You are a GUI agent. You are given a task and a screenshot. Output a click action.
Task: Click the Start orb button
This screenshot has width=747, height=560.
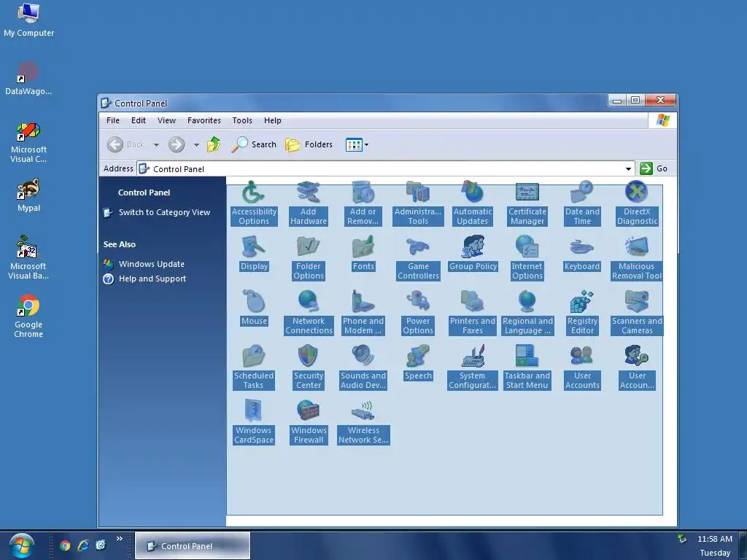click(x=21, y=545)
